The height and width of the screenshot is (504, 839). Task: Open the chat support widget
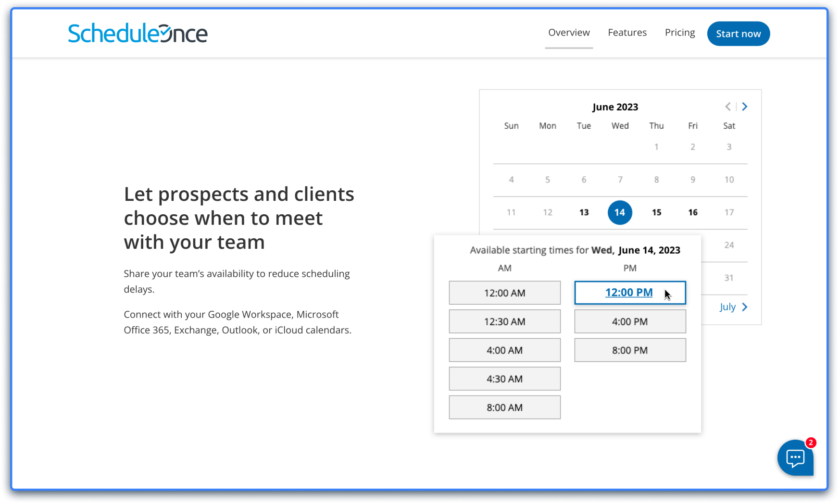[x=796, y=458]
